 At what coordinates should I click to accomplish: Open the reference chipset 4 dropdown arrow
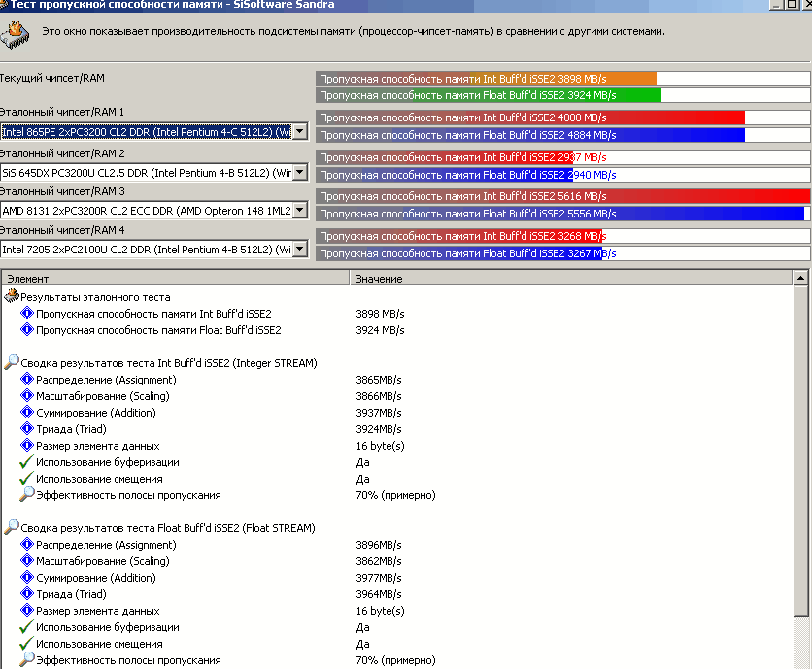click(300, 250)
